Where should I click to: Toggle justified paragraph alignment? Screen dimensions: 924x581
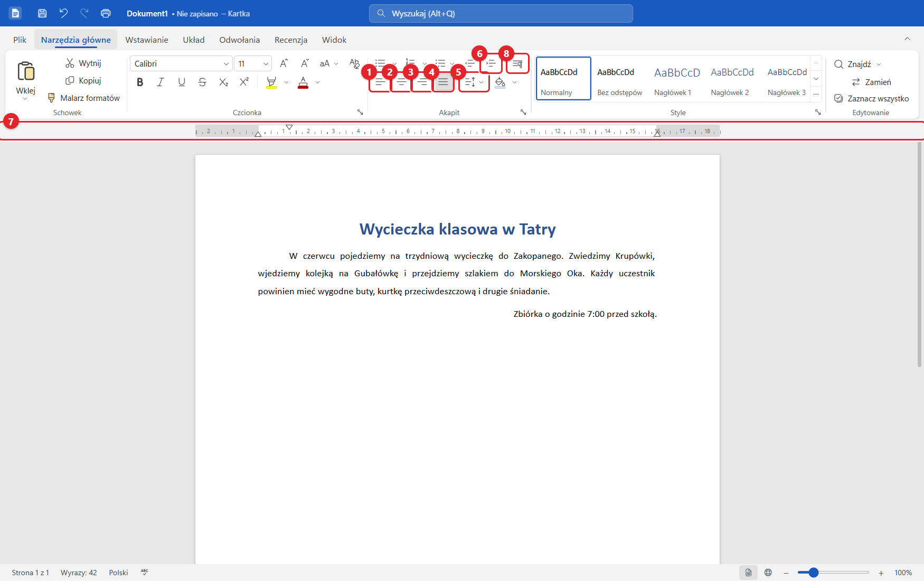coord(443,82)
